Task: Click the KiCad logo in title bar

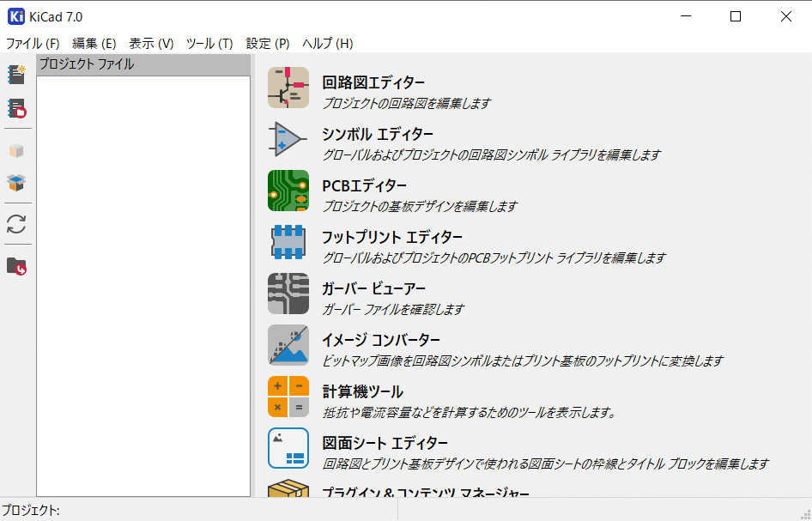Action: [x=16, y=16]
